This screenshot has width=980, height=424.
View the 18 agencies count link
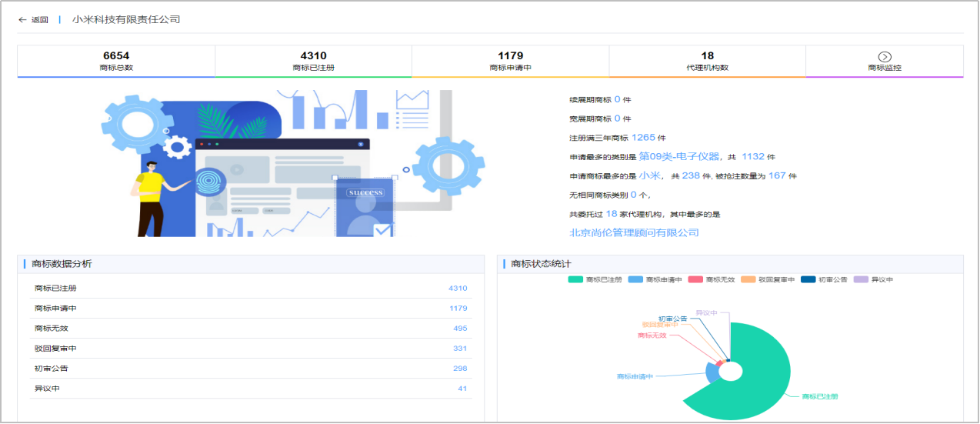pyautogui.click(x=612, y=213)
